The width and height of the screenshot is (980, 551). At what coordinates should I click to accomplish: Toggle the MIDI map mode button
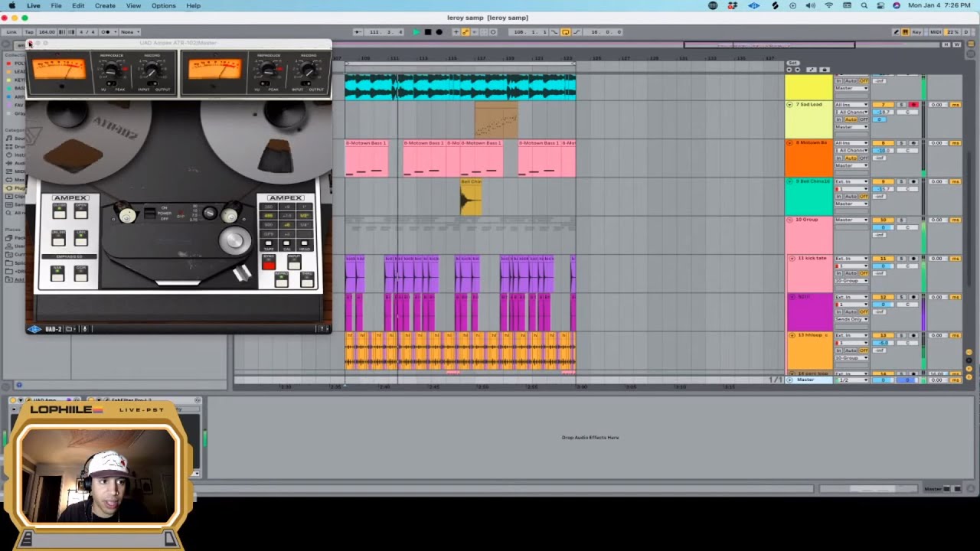coord(935,32)
